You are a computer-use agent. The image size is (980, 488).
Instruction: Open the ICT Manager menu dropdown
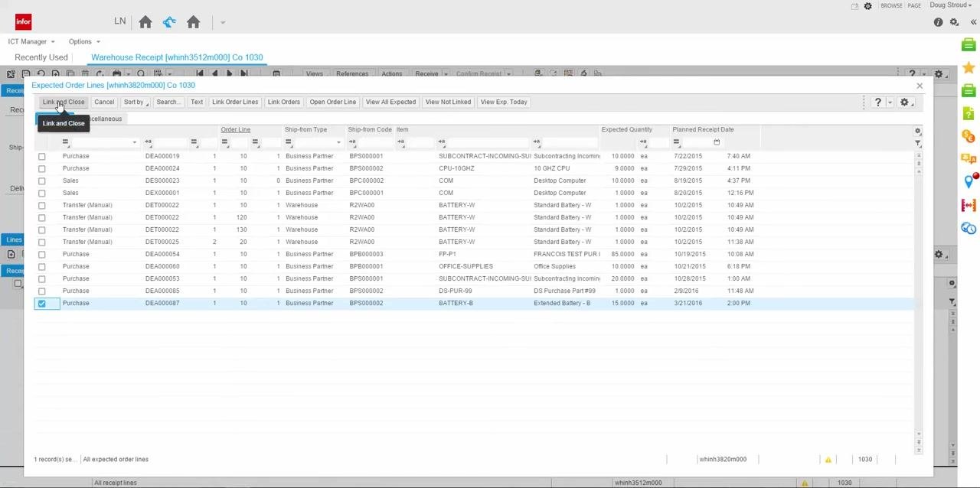point(31,41)
